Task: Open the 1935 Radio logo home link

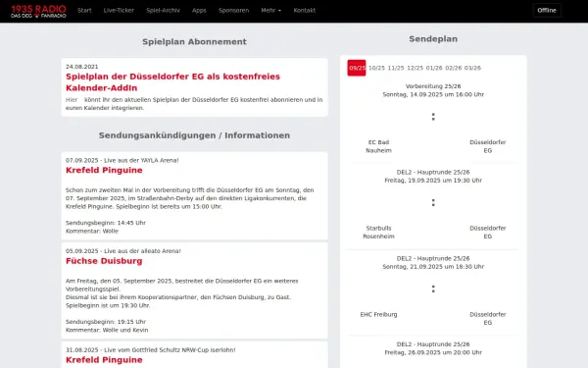Action: (38, 11)
